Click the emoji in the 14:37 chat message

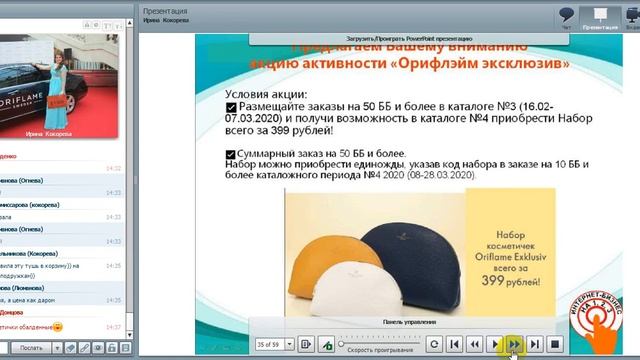(x=58, y=327)
